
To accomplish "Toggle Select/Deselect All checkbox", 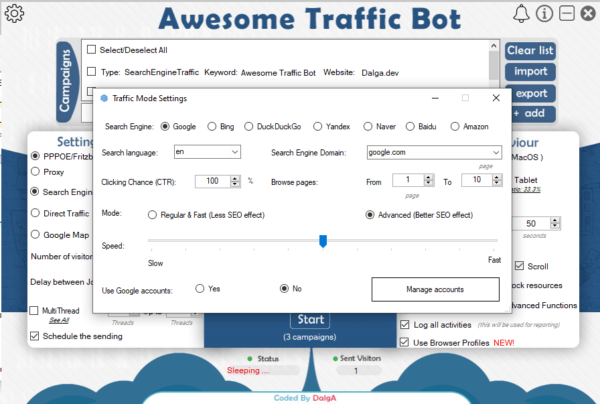I will pyautogui.click(x=91, y=50).
